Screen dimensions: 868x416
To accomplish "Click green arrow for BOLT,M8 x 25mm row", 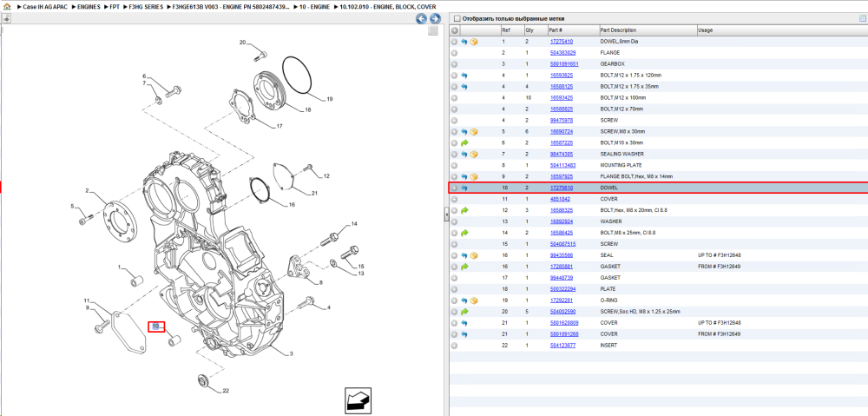I will point(464,233).
